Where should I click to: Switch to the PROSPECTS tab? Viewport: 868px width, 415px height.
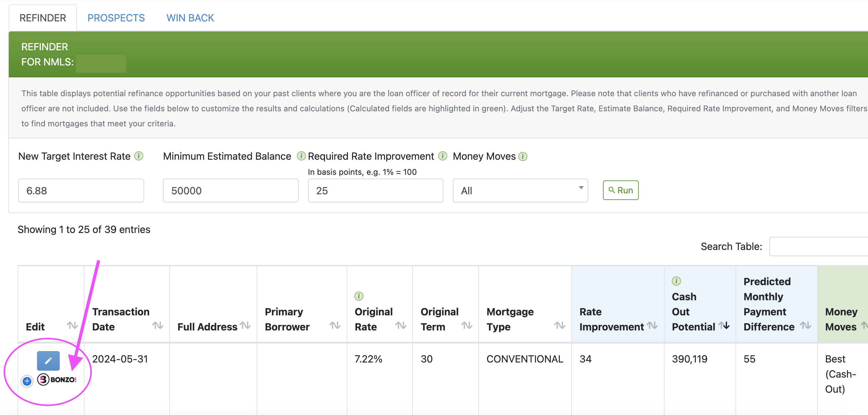116,18
